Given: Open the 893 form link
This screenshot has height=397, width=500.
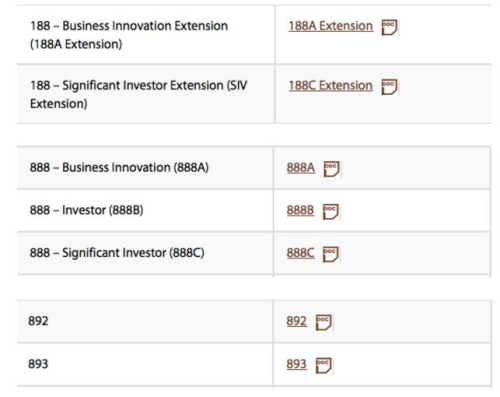Looking at the screenshot, I should [296, 364].
